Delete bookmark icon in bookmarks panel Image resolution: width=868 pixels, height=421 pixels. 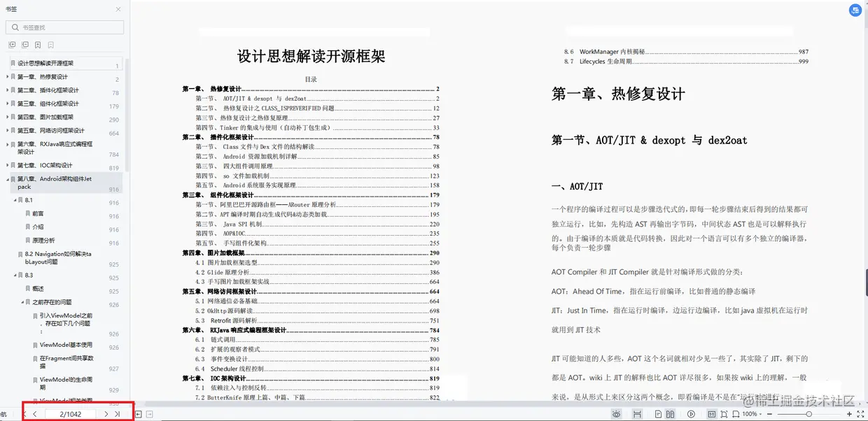(50, 45)
